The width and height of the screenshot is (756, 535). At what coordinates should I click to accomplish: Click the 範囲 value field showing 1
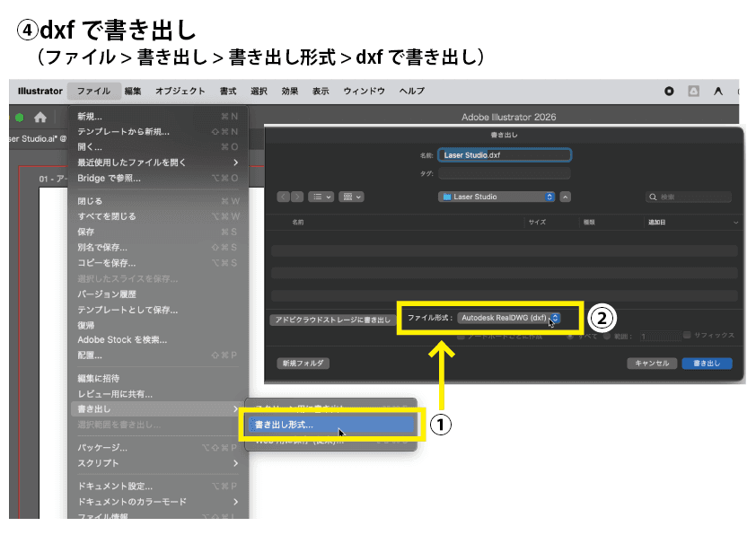click(x=660, y=337)
